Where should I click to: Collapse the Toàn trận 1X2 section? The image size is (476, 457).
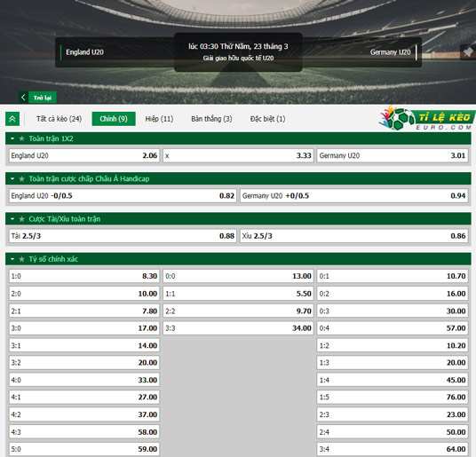click(x=12, y=138)
